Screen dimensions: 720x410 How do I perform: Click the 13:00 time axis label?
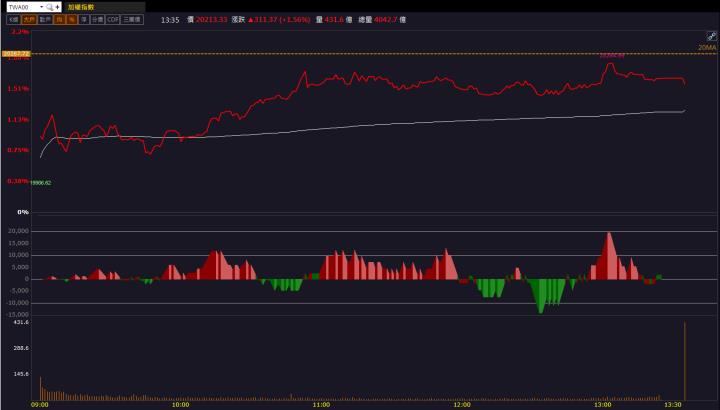pos(602,405)
